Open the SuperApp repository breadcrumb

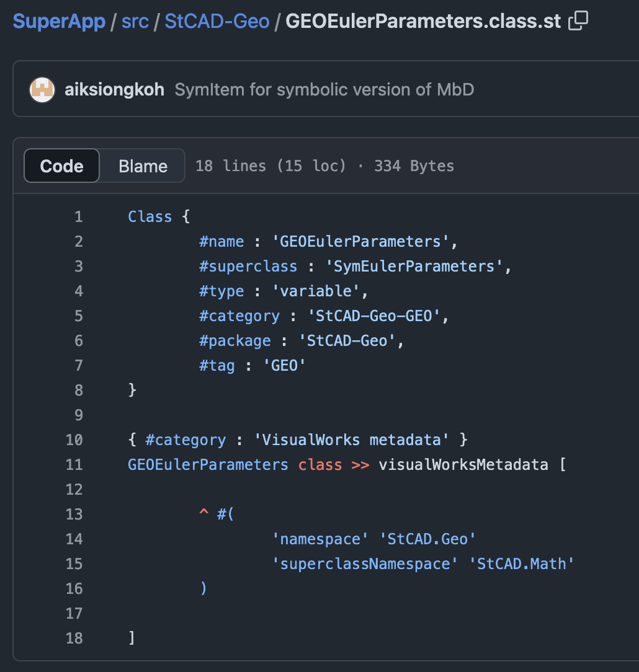[58, 22]
